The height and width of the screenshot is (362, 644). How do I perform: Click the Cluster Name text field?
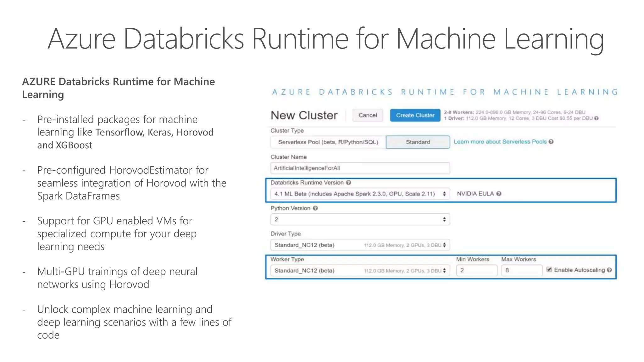(360, 168)
